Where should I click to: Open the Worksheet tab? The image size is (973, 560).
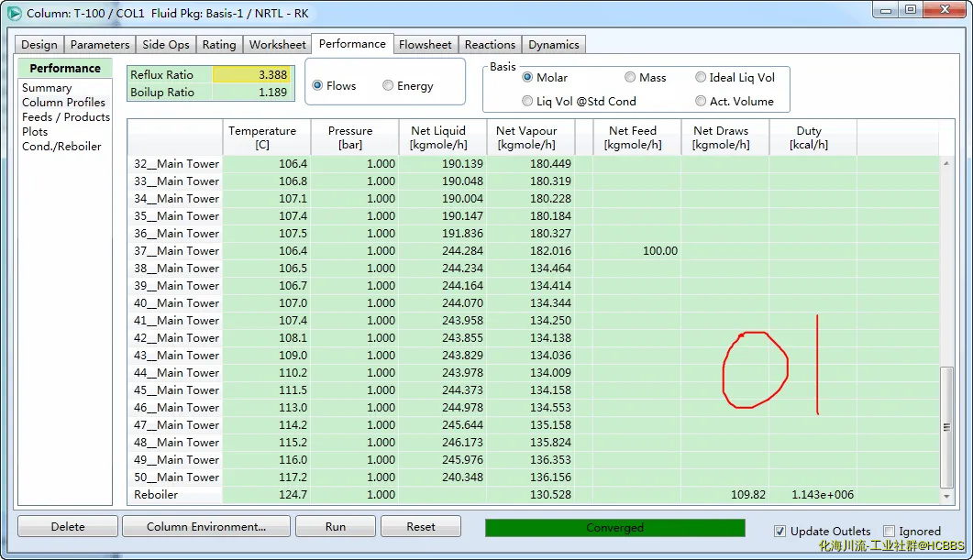click(x=277, y=45)
